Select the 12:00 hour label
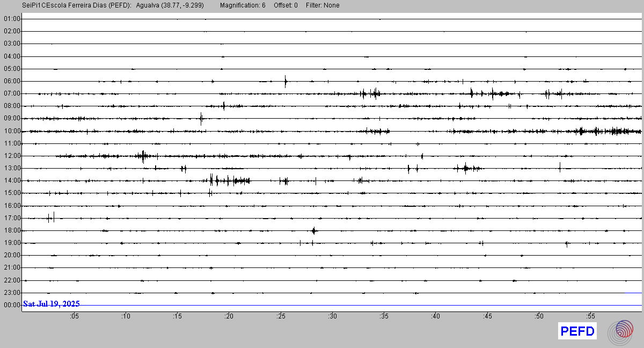 (x=12, y=156)
